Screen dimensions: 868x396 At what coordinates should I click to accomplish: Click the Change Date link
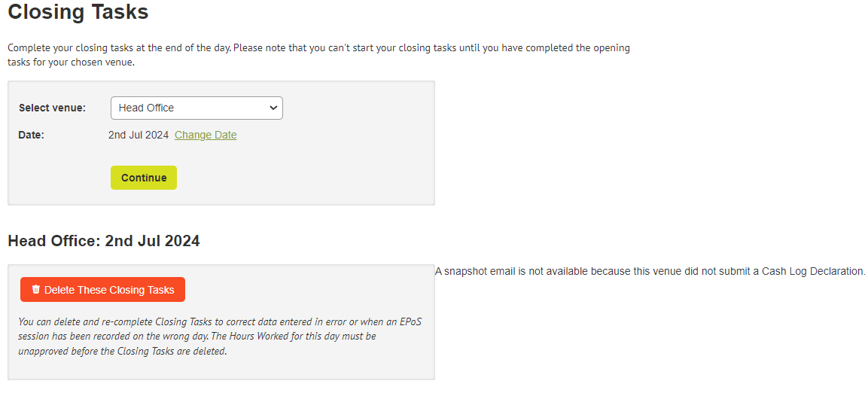206,136
